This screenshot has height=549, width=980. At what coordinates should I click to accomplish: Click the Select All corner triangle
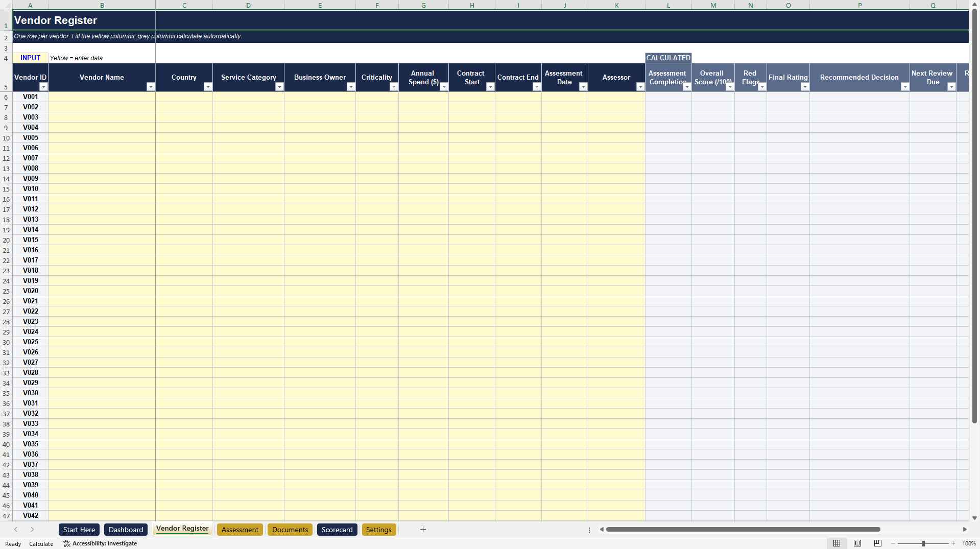point(6,5)
